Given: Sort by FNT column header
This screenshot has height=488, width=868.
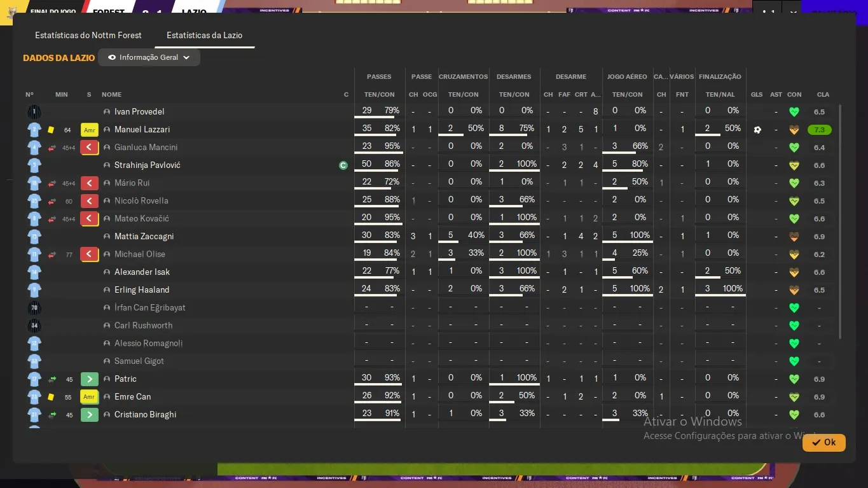Looking at the screenshot, I should click(x=682, y=95).
